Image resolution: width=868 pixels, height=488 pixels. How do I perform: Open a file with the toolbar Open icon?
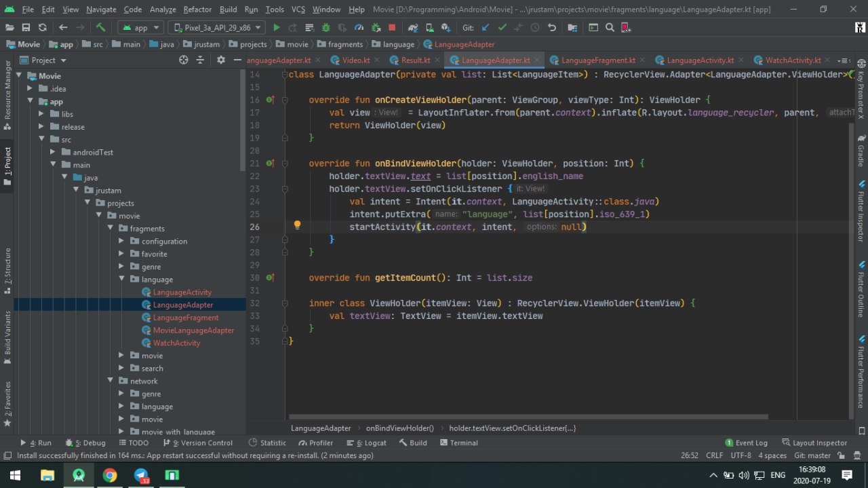(9, 28)
